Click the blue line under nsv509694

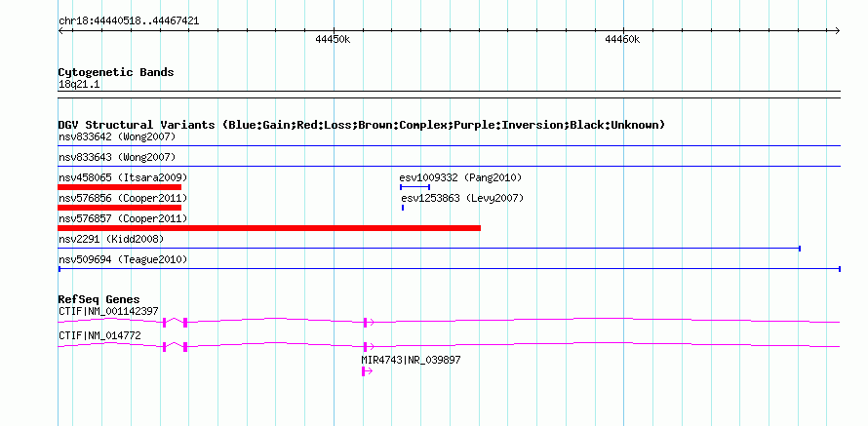click(x=449, y=269)
